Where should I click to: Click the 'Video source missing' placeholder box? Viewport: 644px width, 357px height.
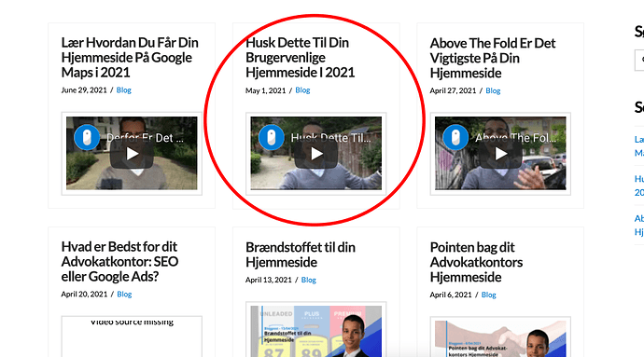click(x=132, y=336)
